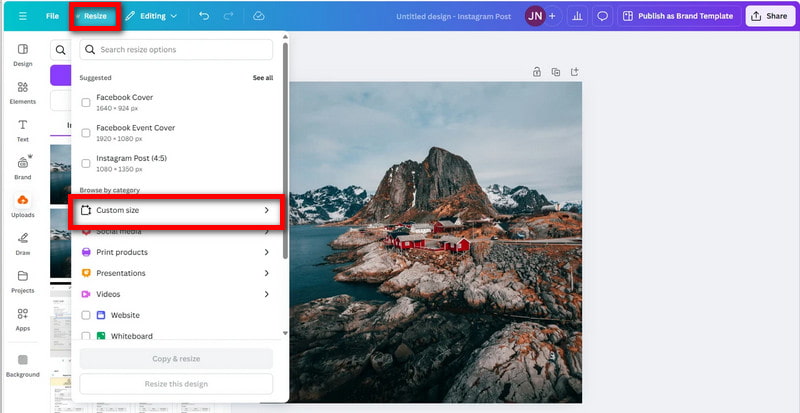Open the File menu
This screenshot has height=413, width=800.
tap(52, 16)
